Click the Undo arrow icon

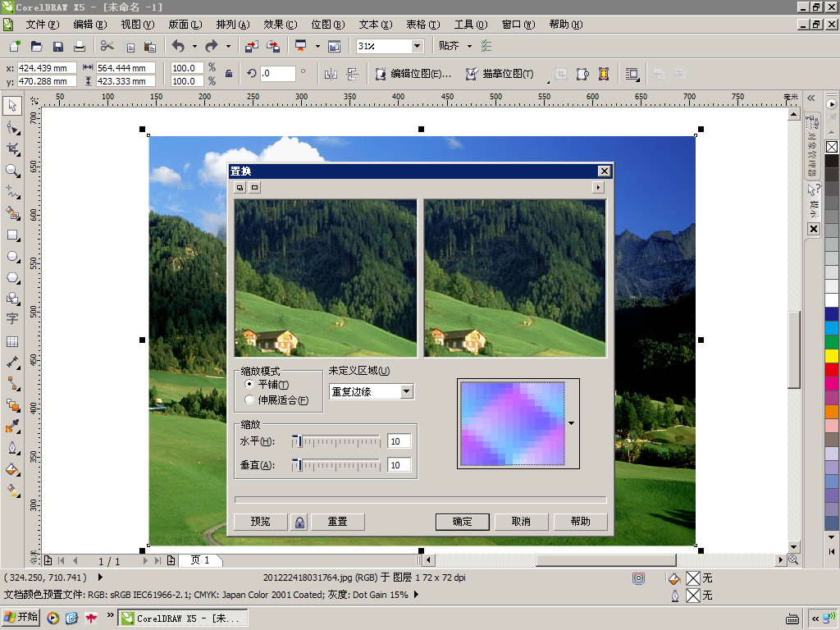coord(178,46)
